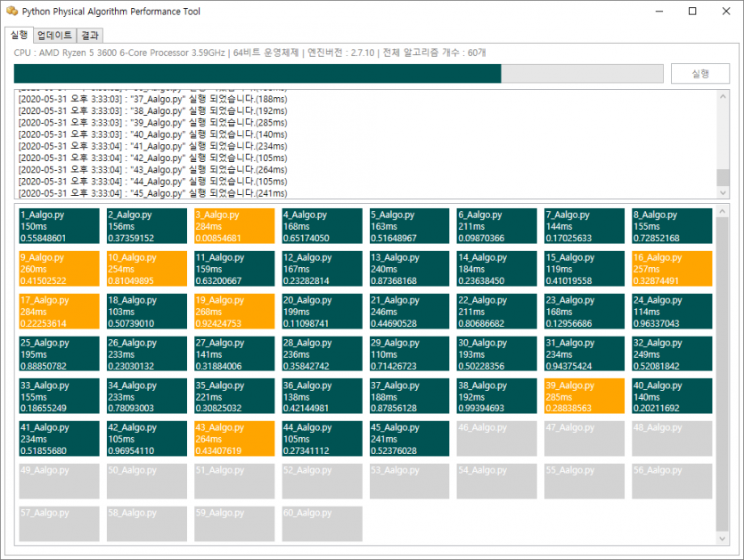Click the orange 16_Aalgo.py tile
The image size is (744, 560).
672,269
